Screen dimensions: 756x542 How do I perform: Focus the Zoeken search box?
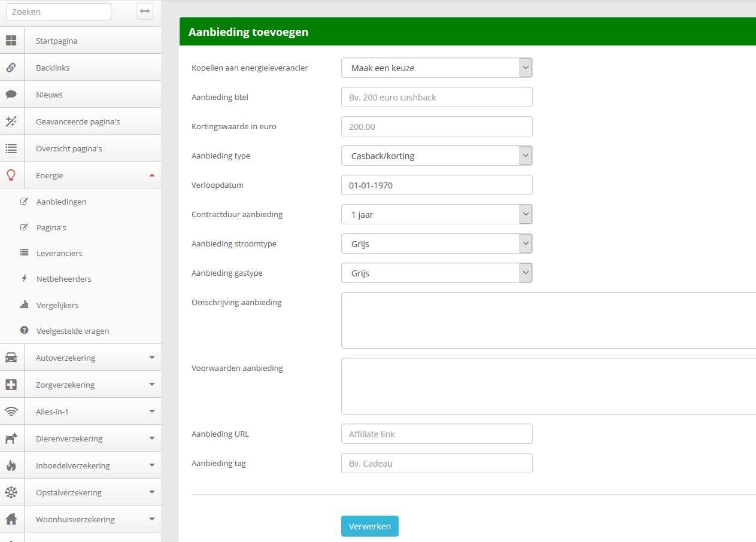(x=59, y=12)
